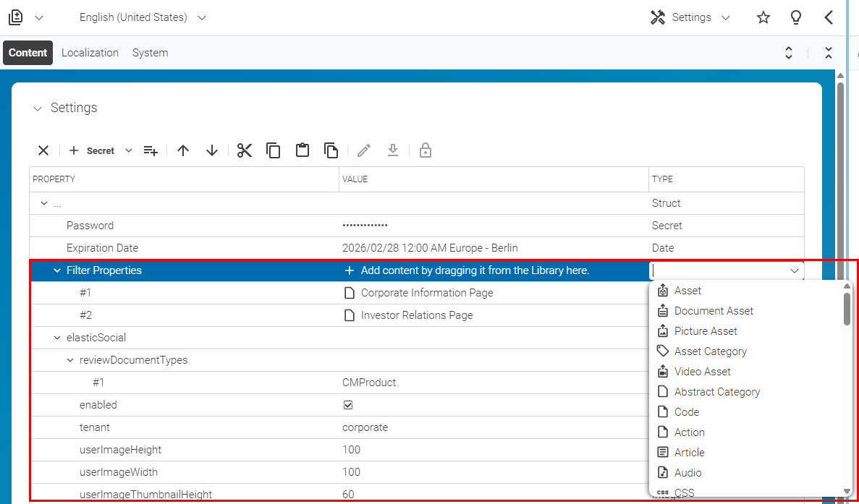859x504 pixels.
Task: Collapse the reviewDocumentTypes struct
Action: point(70,359)
